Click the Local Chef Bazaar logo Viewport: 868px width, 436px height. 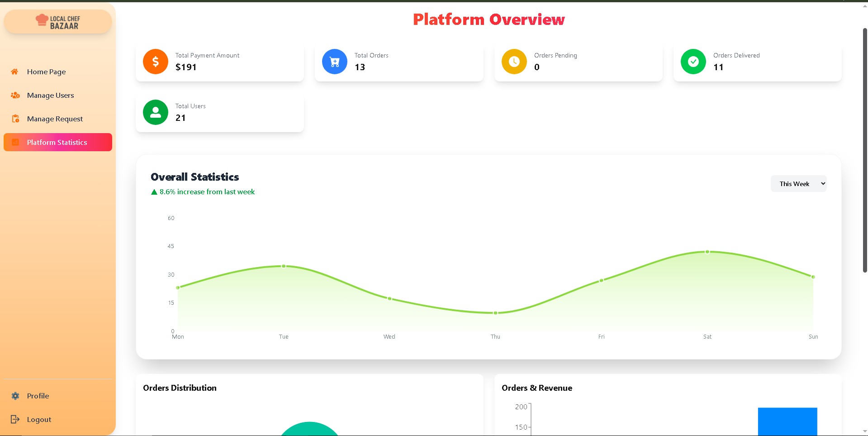pyautogui.click(x=58, y=22)
